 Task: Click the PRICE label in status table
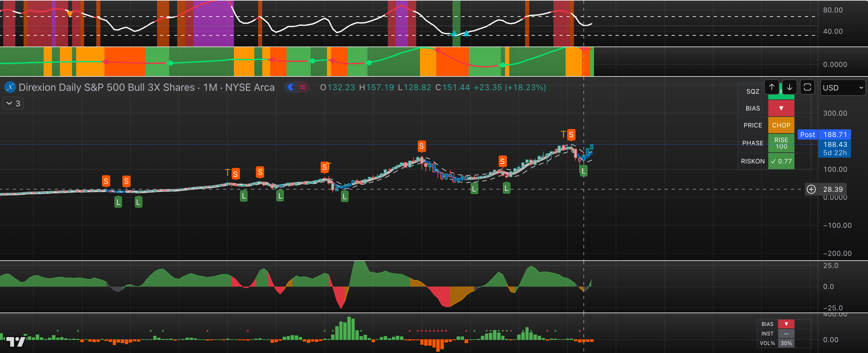[753, 125]
